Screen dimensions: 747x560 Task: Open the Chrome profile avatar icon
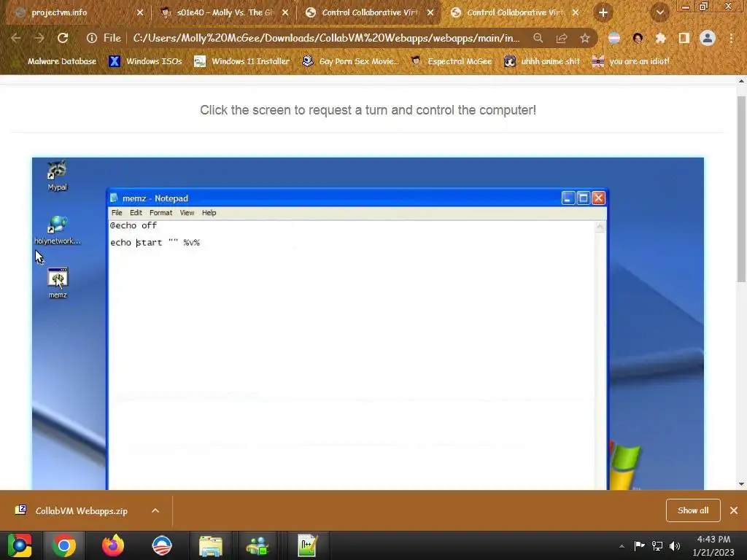pos(708,38)
